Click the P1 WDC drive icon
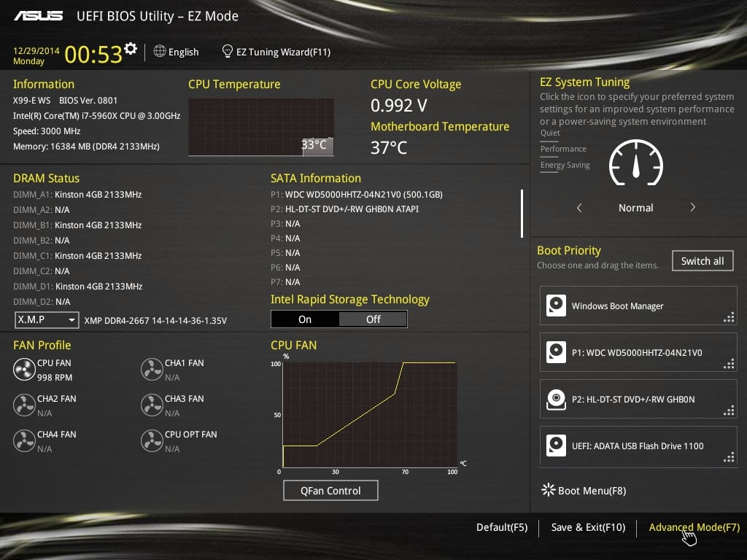This screenshot has height=560, width=747. pyautogui.click(x=556, y=352)
